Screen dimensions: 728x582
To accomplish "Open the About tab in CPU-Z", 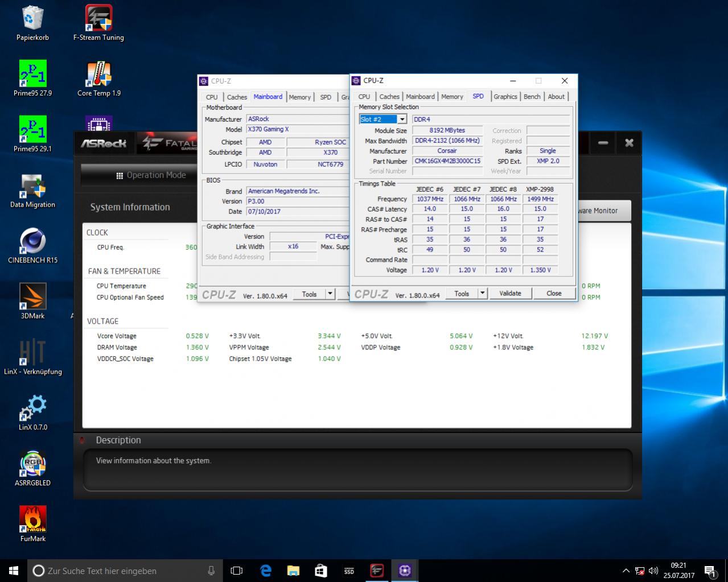I will click(x=556, y=97).
